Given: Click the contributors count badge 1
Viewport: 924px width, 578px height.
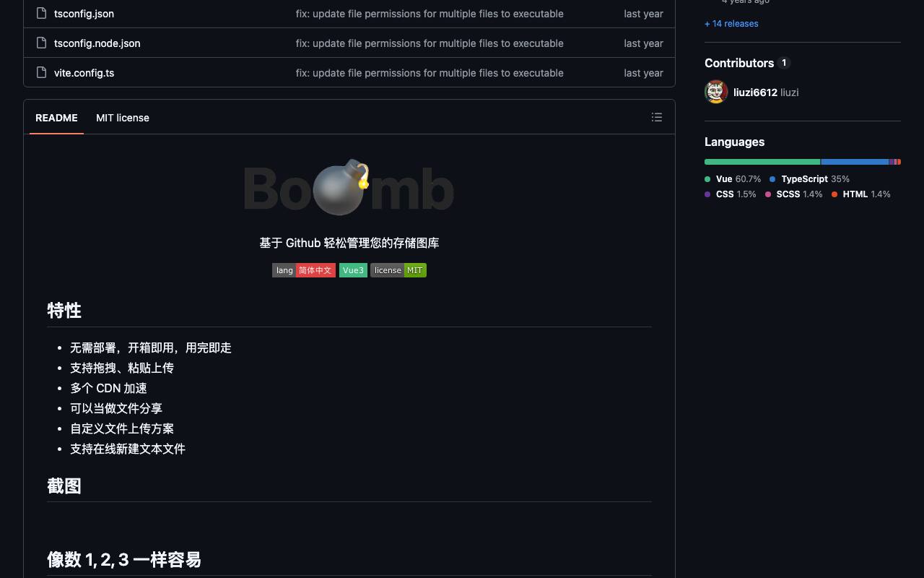Looking at the screenshot, I should (784, 63).
